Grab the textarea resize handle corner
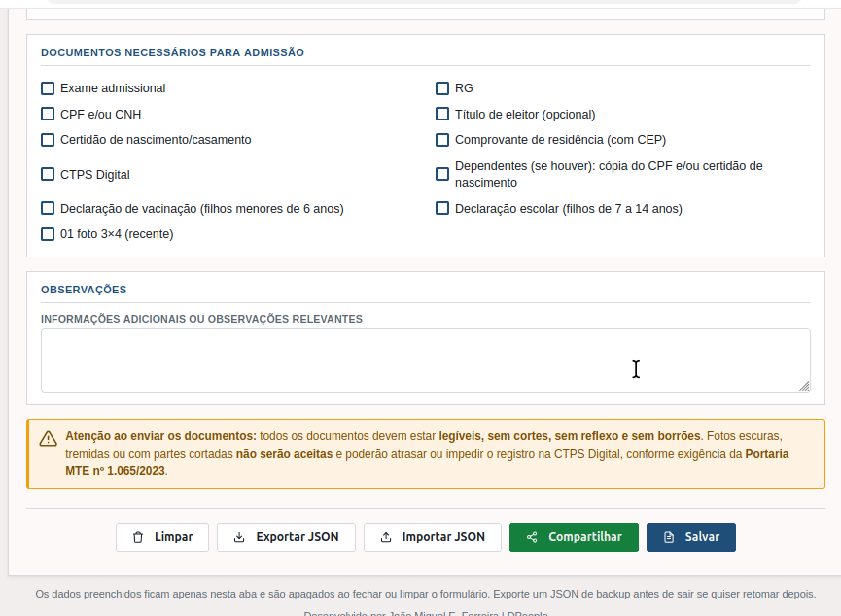This screenshot has width=841, height=616. (x=804, y=386)
